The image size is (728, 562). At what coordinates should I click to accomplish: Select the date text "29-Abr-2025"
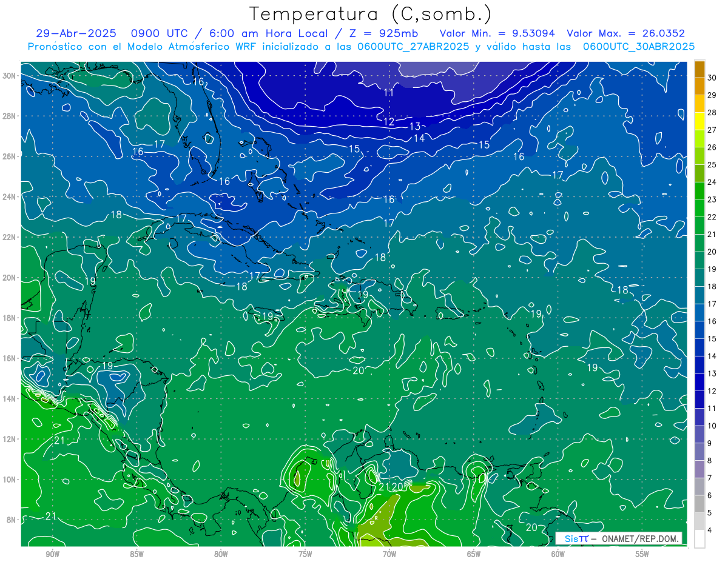point(78,33)
